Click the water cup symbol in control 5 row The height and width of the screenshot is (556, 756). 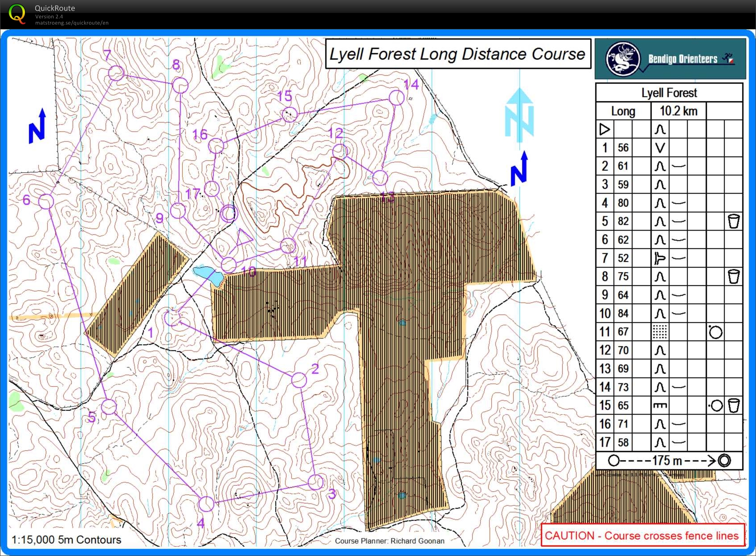[x=733, y=221]
